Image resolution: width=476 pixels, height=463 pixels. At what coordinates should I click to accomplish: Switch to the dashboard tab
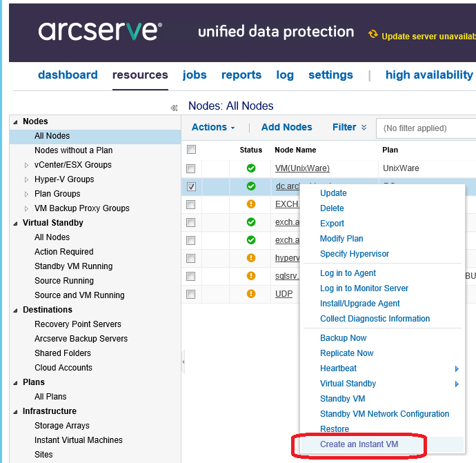68,75
